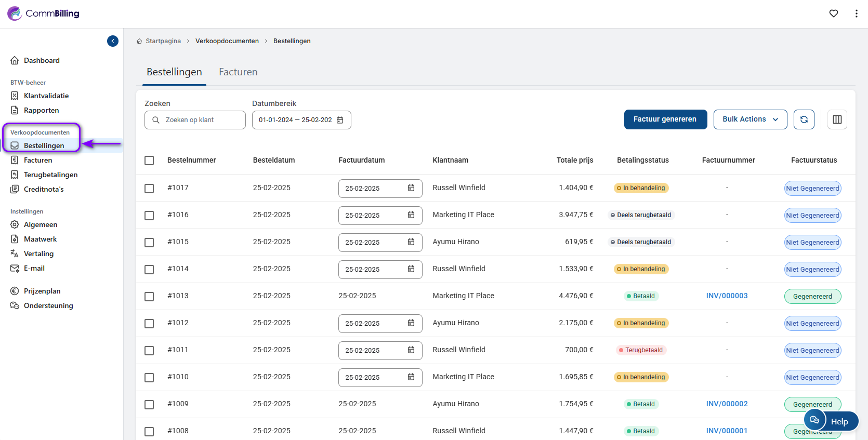Open the Help chat widget
This screenshot has width=868, height=440.
(831, 421)
